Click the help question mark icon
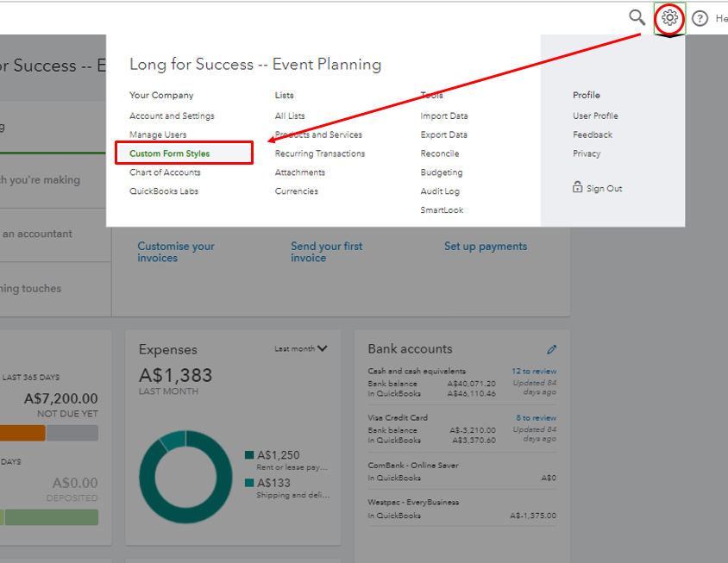The image size is (728, 563). 700,18
